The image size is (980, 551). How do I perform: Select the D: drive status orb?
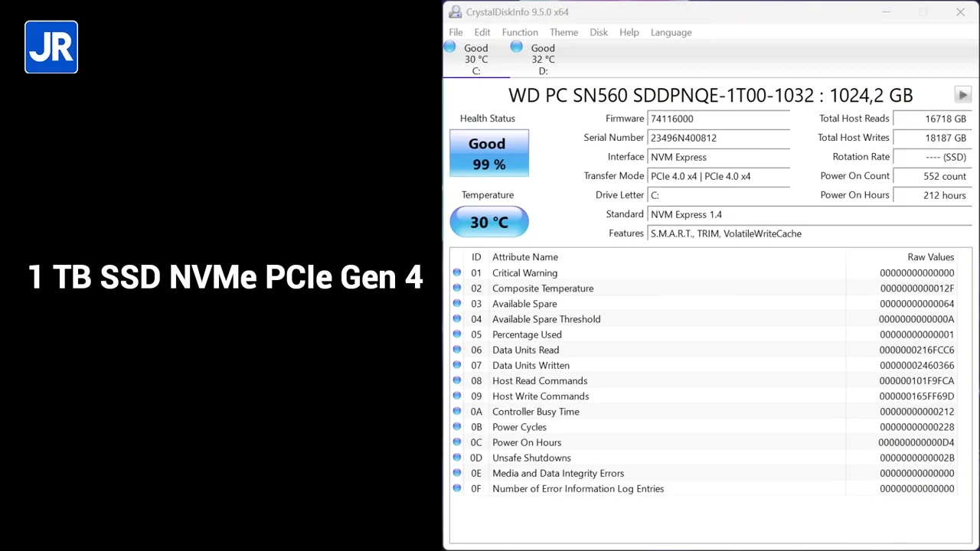point(517,47)
